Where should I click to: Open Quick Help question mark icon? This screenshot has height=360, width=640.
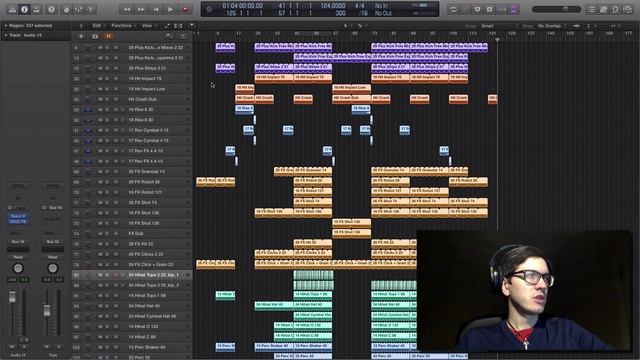click(51, 9)
